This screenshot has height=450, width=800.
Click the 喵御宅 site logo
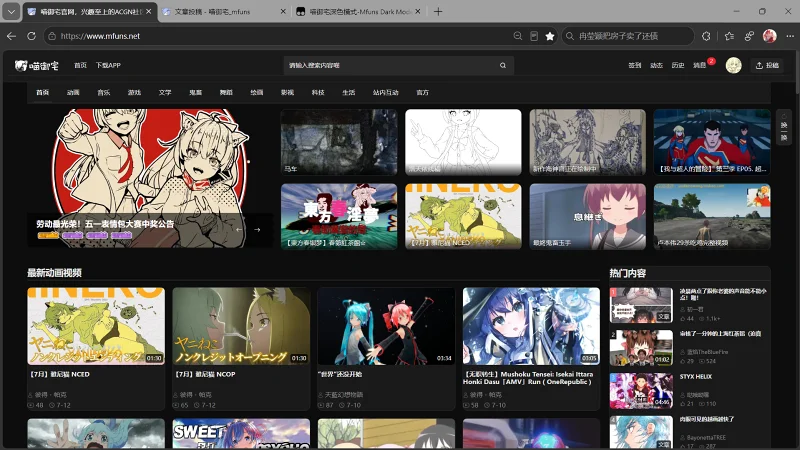(37, 65)
